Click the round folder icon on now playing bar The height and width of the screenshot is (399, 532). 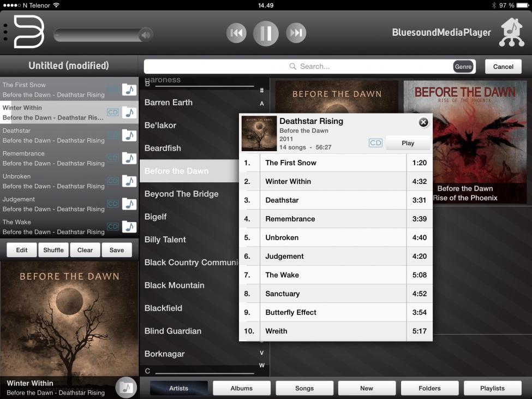tap(126, 387)
